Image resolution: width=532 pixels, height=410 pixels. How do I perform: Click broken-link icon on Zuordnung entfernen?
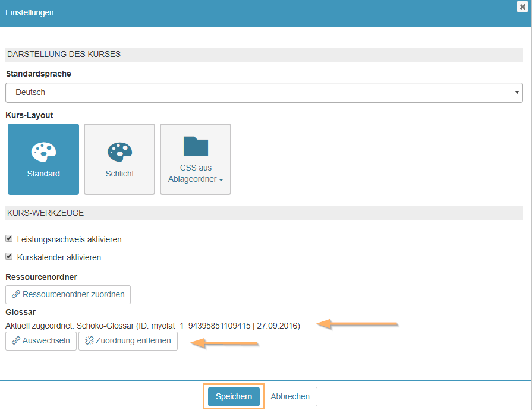(89, 341)
